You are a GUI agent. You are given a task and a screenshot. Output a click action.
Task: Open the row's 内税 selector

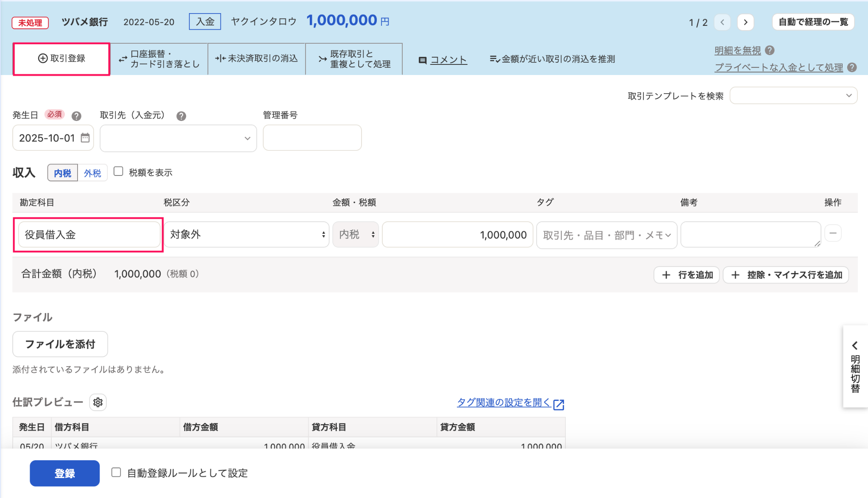(356, 234)
